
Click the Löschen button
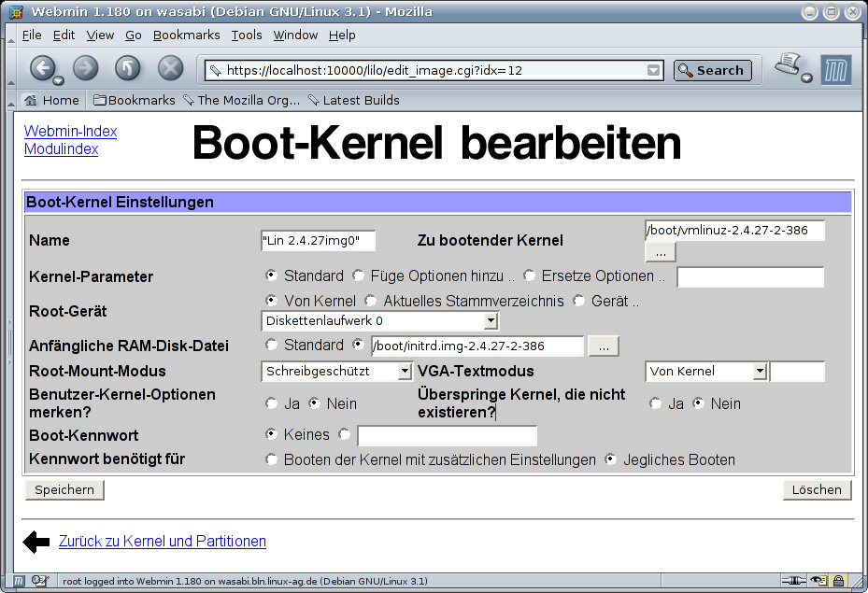click(817, 489)
